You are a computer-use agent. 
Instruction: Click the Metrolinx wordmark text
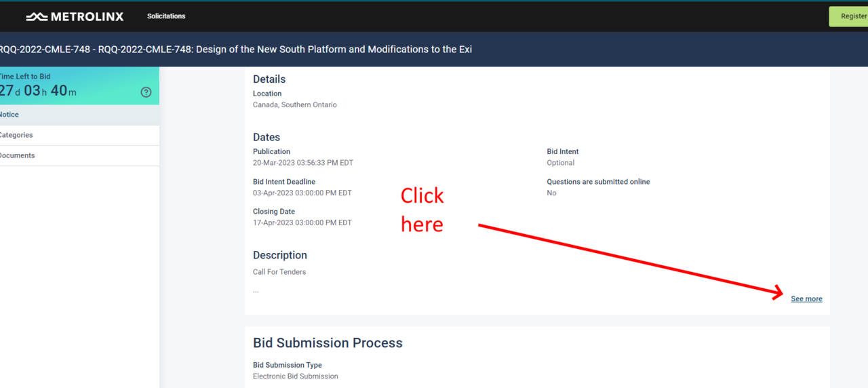tap(87, 16)
